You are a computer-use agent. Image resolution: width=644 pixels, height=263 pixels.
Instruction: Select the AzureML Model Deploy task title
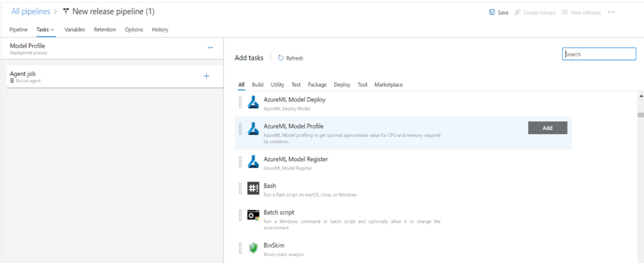295,100
